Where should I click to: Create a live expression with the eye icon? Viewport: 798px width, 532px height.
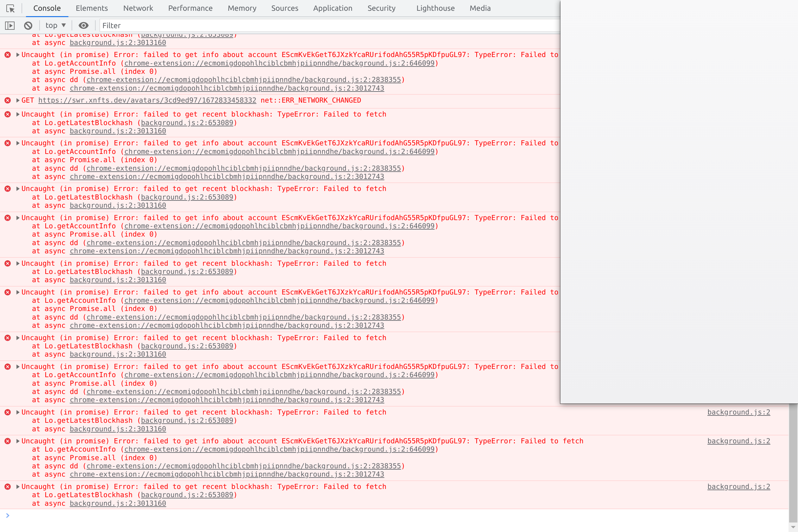coord(84,25)
